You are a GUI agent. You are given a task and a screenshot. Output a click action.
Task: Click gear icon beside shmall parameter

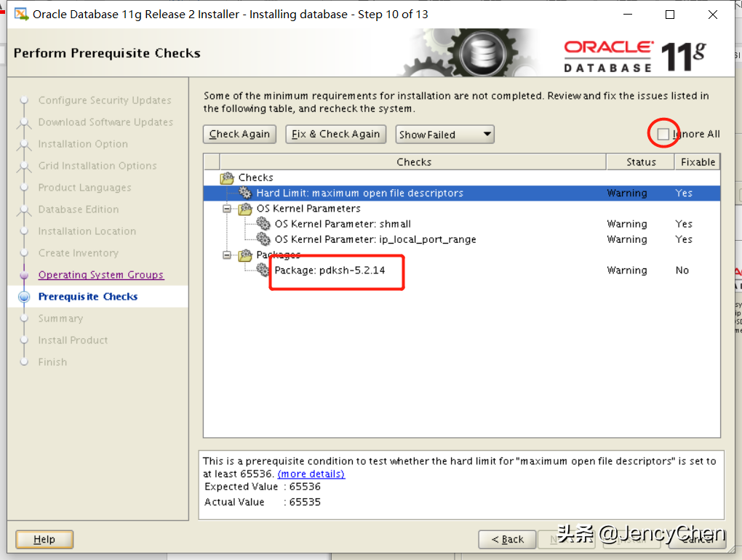pos(263,224)
